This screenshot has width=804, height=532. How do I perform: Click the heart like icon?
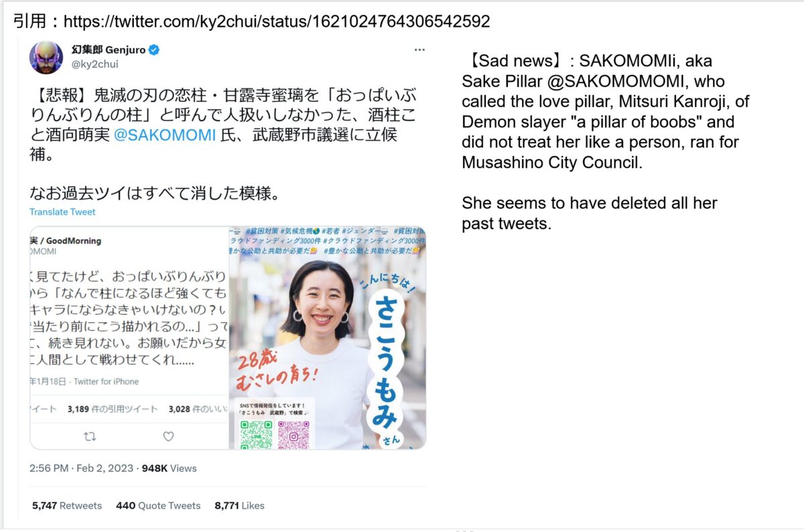tap(168, 436)
